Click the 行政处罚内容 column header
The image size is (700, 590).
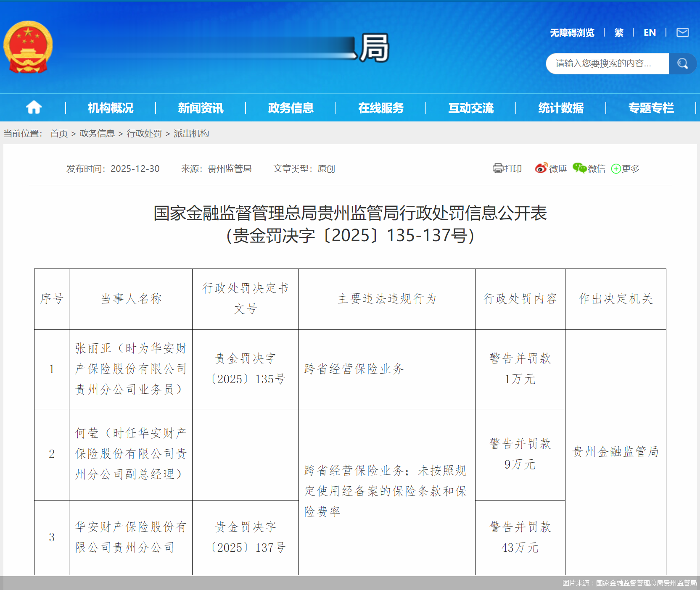[x=520, y=299]
